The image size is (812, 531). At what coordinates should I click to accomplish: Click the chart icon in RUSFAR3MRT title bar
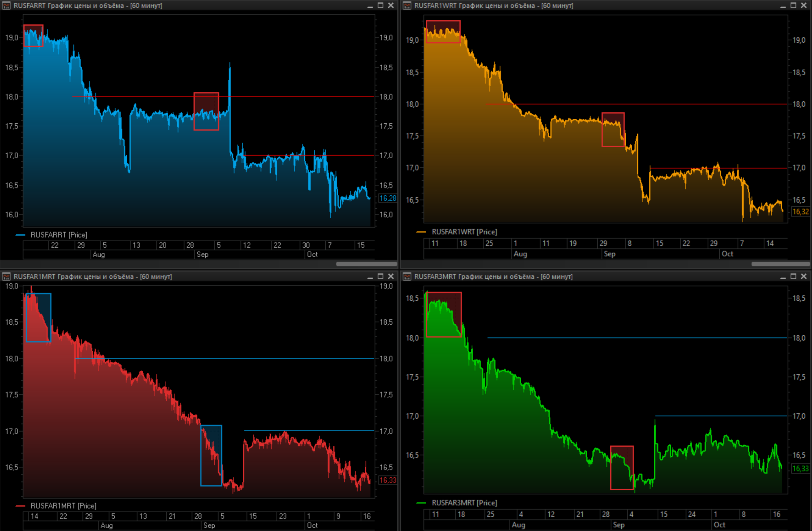pyautogui.click(x=407, y=277)
